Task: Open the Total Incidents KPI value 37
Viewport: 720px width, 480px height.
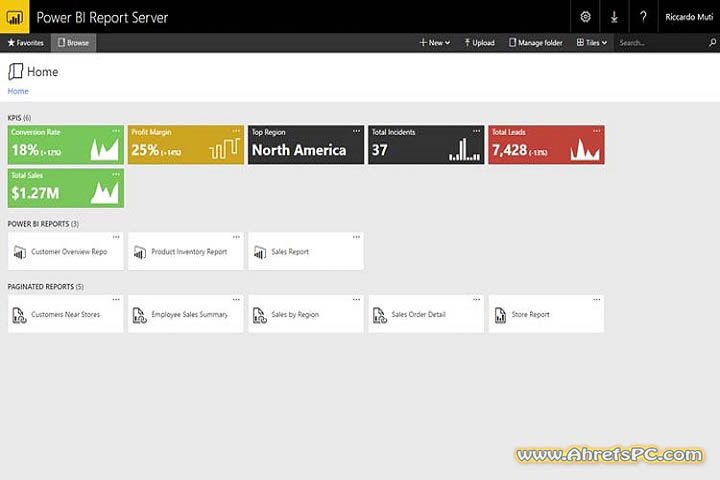Action: click(380, 150)
